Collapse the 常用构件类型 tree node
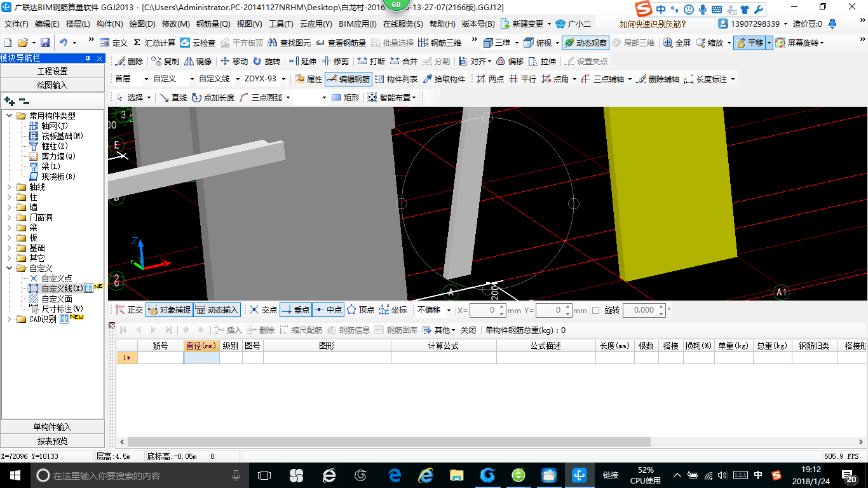Viewport: 868px width, 488px height. point(10,116)
